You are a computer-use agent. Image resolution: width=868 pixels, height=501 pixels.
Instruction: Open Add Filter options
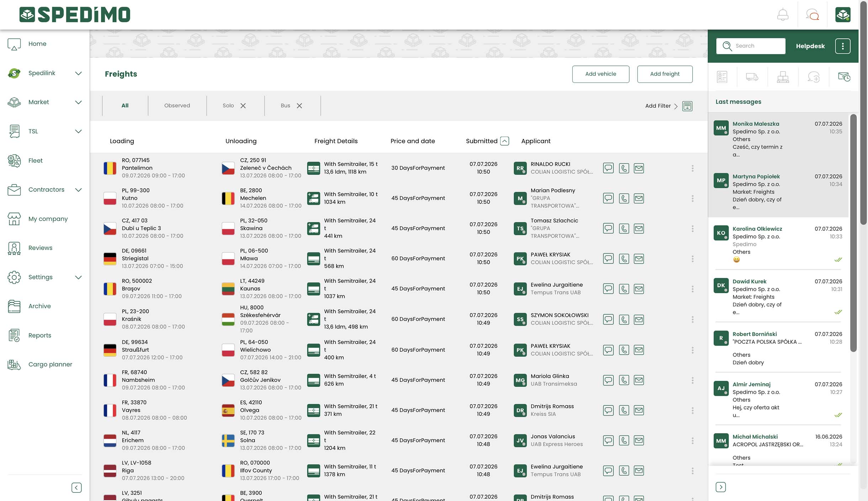(661, 106)
